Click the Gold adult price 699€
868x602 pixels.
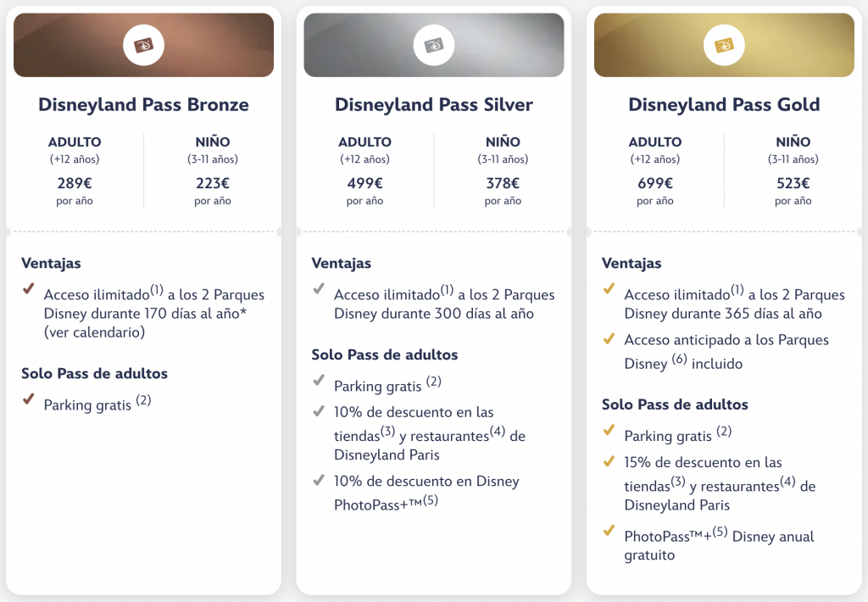click(x=655, y=182)
